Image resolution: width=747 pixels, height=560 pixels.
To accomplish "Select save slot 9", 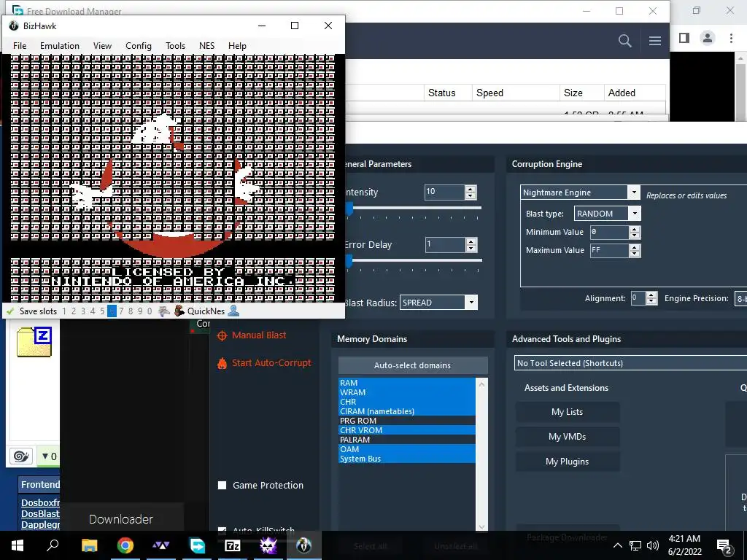I will point(140,311).
